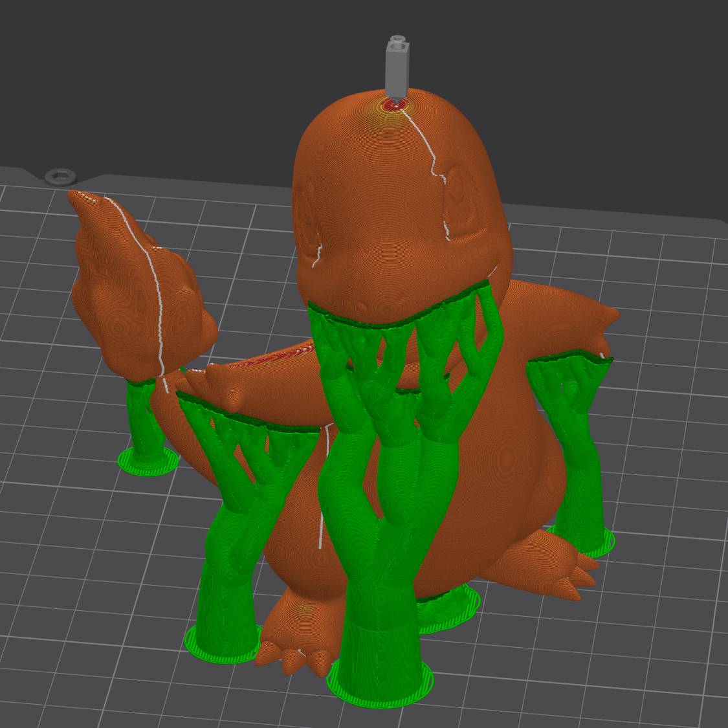Click the gray nozzle marker above the head
Viewport: 728px width, 728px height.
(x=395, y=68)
